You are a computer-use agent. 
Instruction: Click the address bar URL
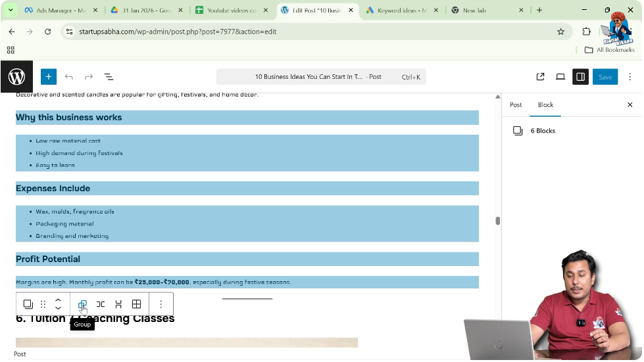[178, 32]
